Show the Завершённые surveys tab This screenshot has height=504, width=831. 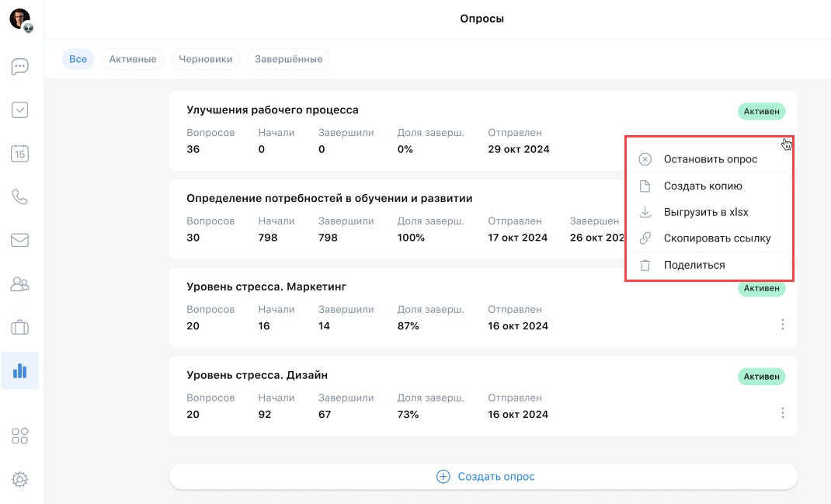[288, 59]
